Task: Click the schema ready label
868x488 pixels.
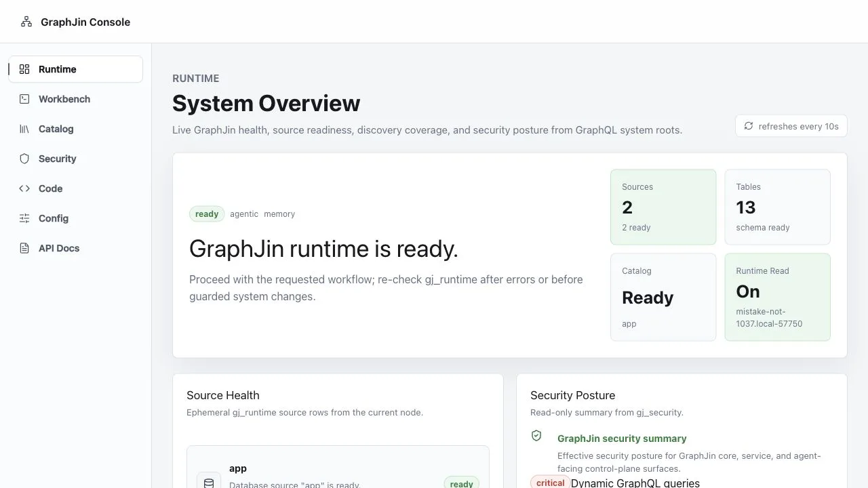Action: tap(763, 228)
